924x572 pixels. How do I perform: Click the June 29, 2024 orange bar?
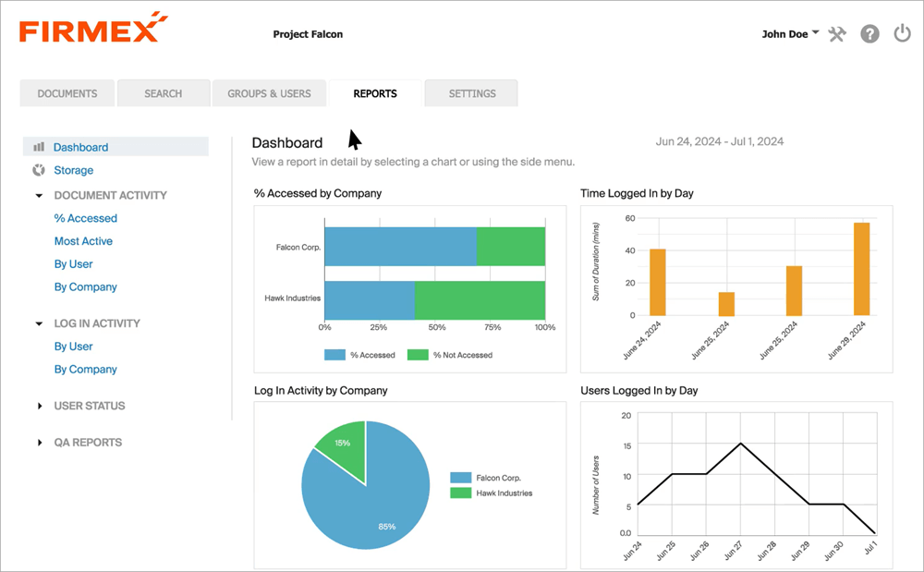click(x=861, y=269)
